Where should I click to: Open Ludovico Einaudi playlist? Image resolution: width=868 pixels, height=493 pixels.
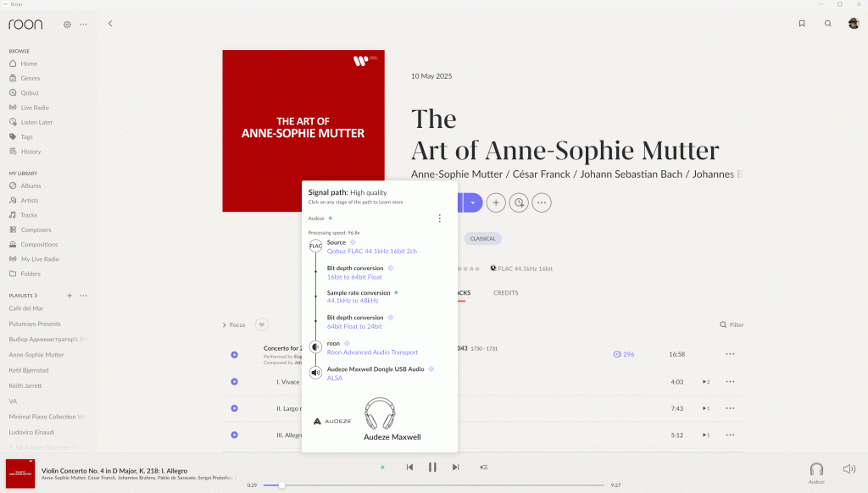[x=31, y=432]
